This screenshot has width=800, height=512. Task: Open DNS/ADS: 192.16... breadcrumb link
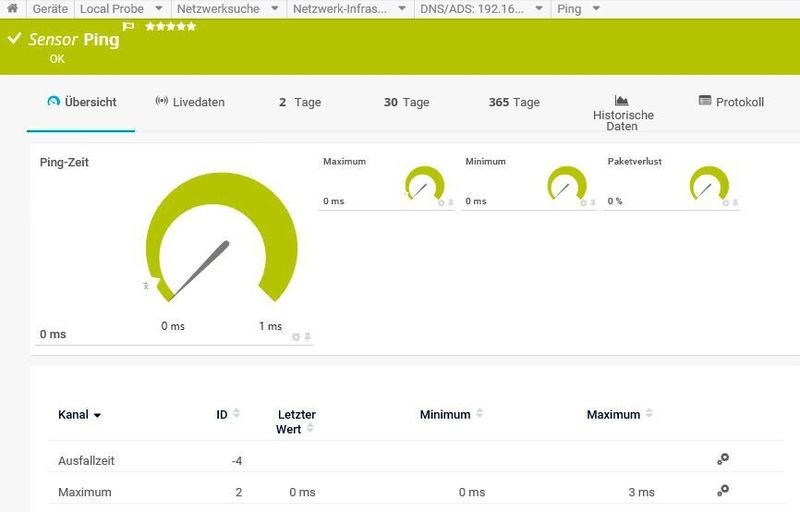472,9
